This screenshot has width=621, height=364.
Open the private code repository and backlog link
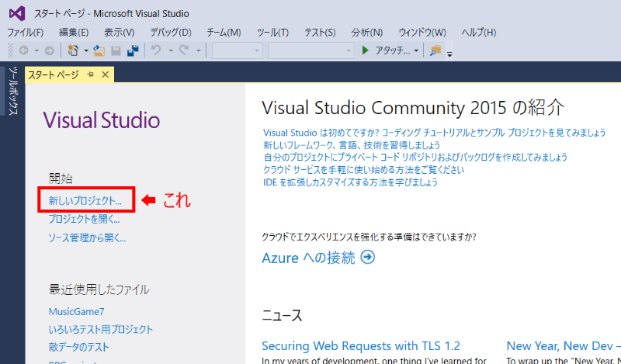click(x=415, y=158)
